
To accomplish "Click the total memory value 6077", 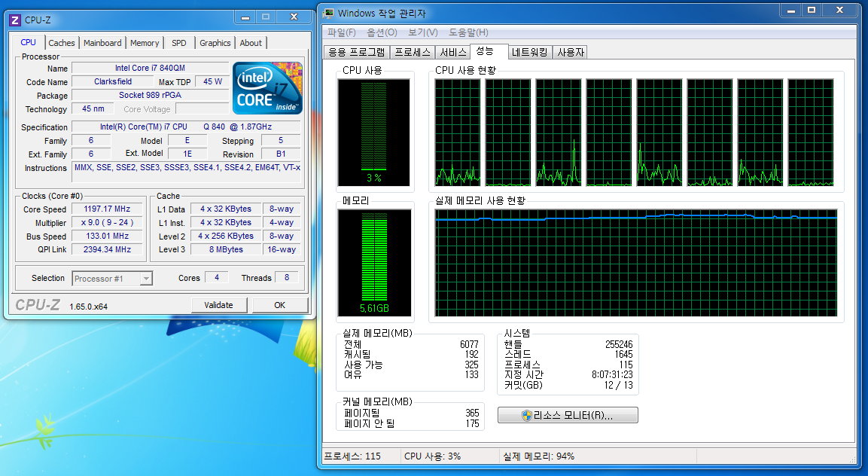I will [x=469, y=345].
